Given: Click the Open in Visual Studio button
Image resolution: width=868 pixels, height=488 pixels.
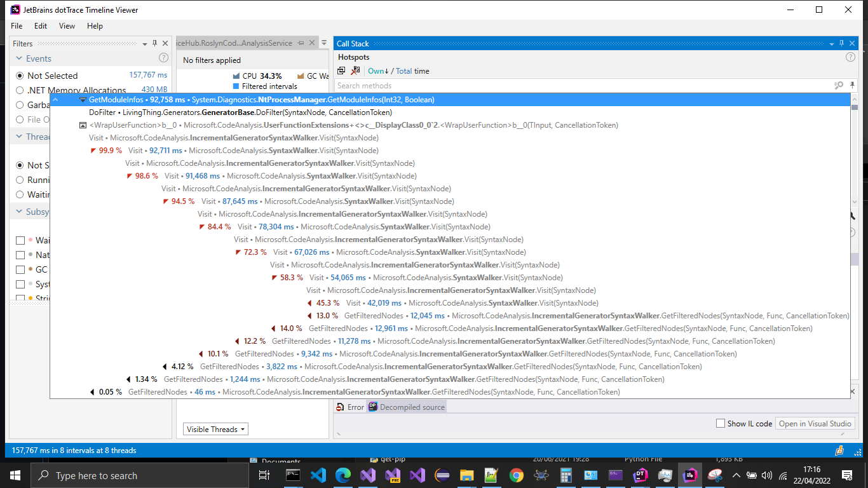Looking at the screenshot, I should coord(815,423).
